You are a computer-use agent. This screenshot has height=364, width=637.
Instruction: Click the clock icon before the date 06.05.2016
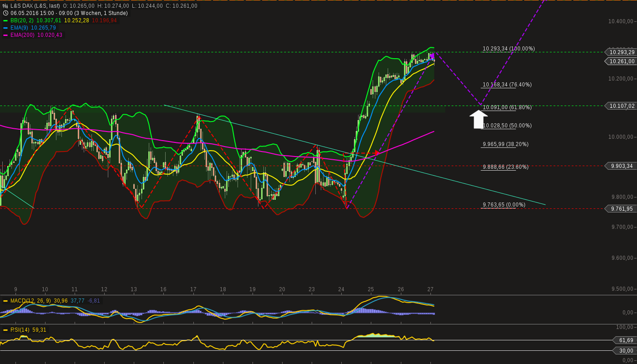point(5,13)
